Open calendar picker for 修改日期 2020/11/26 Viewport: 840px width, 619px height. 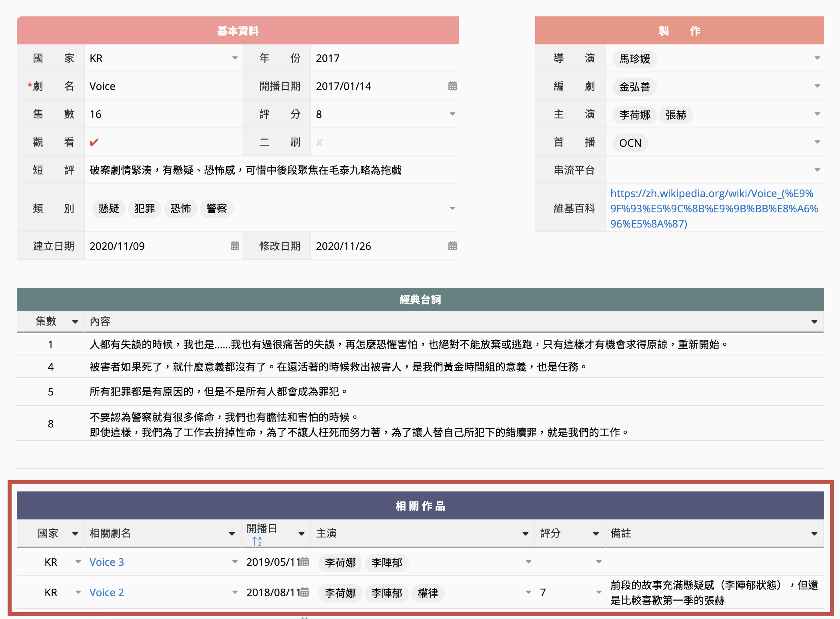pyautogui.click(x=452, y=246)
